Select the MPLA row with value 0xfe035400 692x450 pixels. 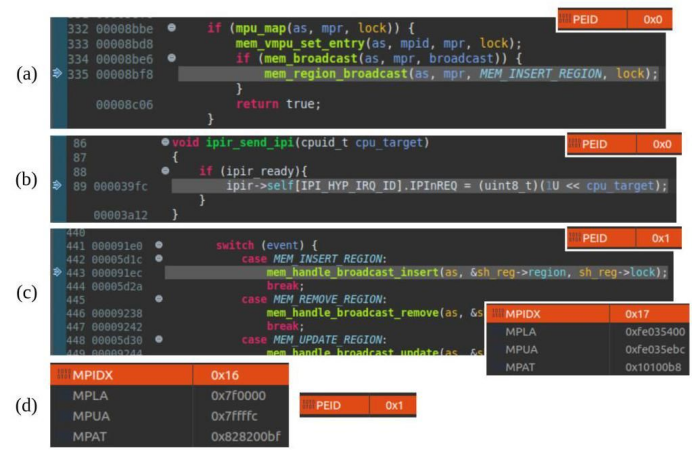(588, 332)
